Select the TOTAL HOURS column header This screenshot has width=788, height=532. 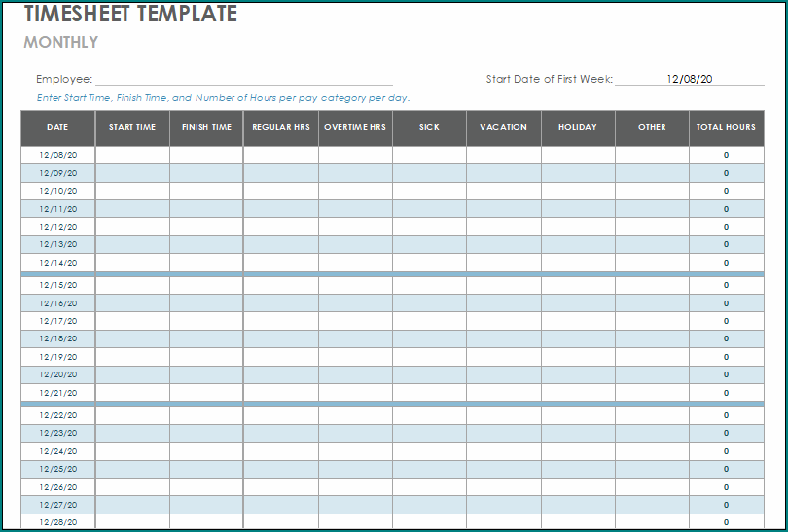[x=727, y=128]
